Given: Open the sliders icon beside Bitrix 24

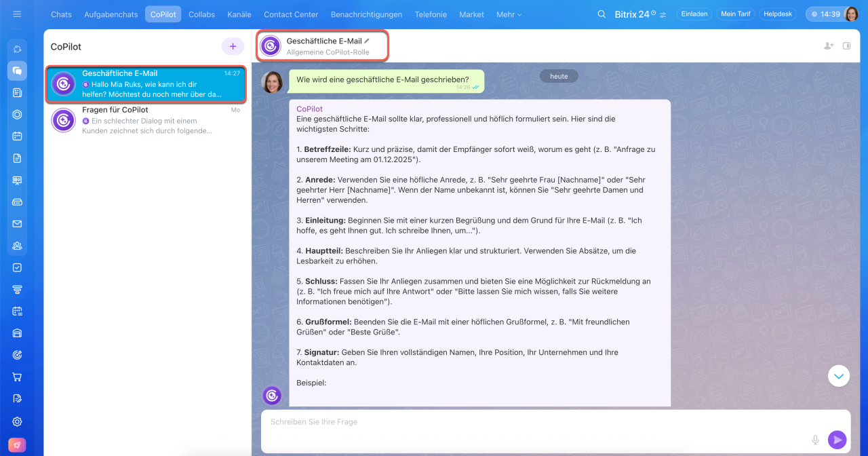Looking at the screenshot, I should pos(663,14).
